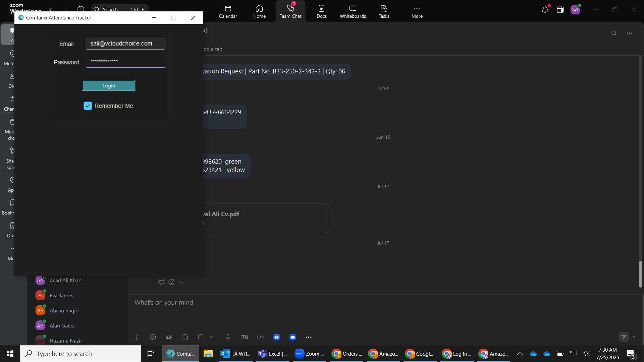644x362 pixels.
Task: Open message more options ellipsis
Action: click(x=181, y=282)
